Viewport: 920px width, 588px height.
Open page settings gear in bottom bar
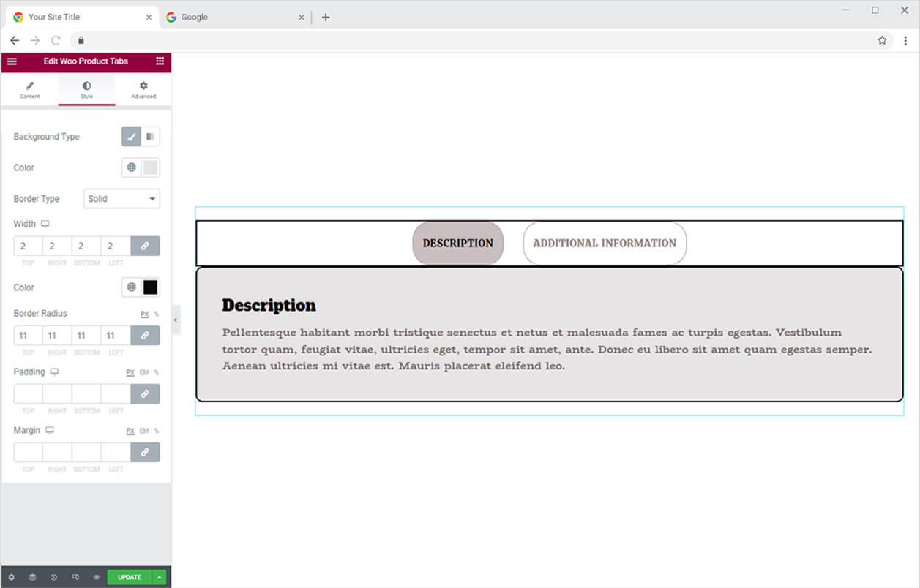(x=11, y=577)
